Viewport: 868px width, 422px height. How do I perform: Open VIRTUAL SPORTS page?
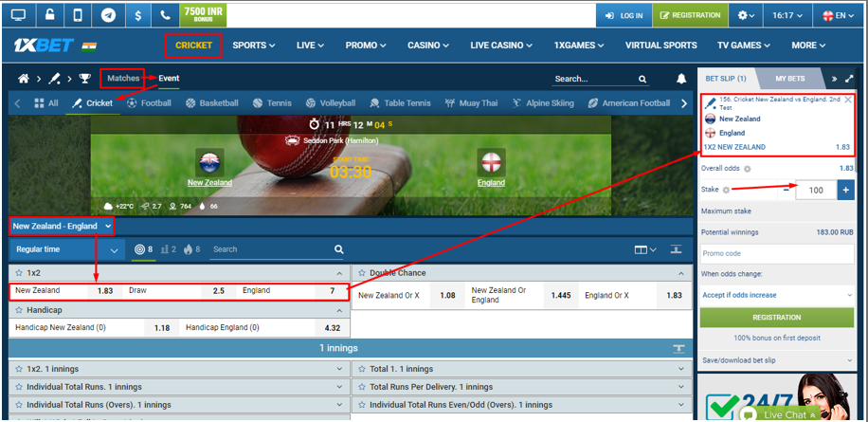click(661, 46)
